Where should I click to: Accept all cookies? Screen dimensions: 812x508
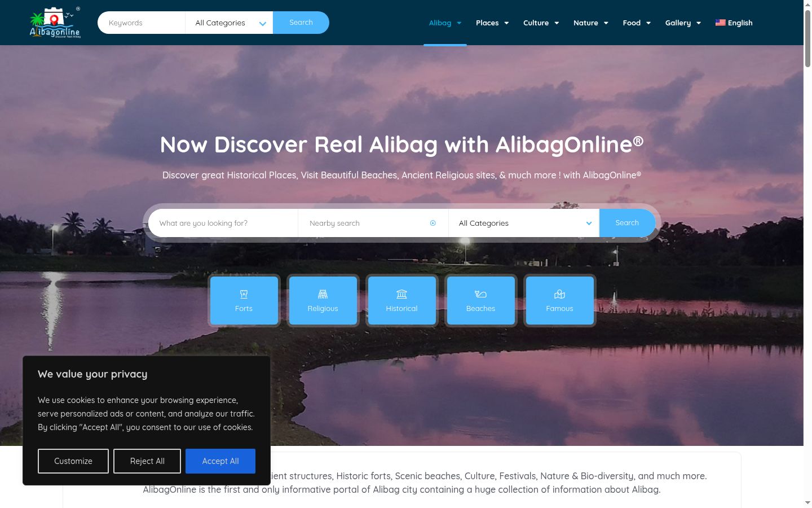point(220,461)
